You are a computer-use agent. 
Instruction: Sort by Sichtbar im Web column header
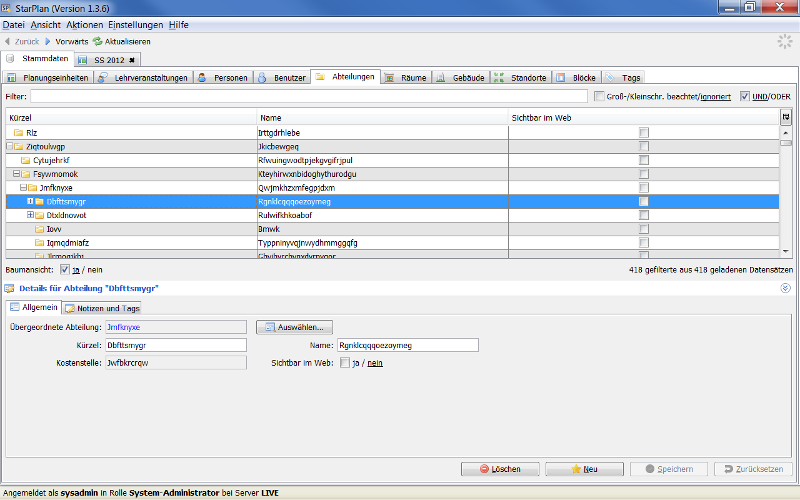644,118
